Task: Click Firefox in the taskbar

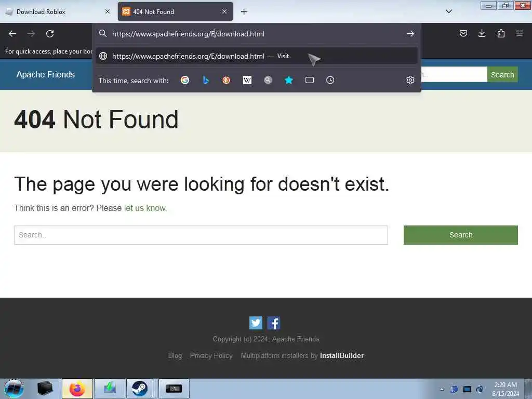Action: [x=77, y=389]
